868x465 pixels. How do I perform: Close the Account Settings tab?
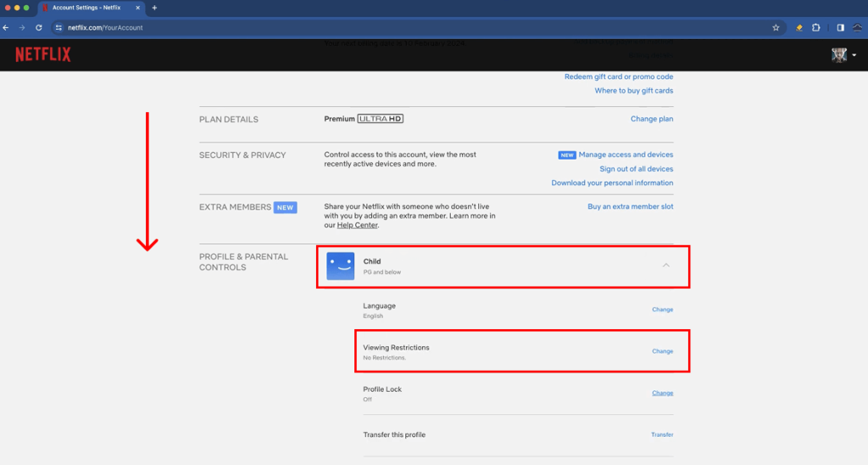coord(138,8)
